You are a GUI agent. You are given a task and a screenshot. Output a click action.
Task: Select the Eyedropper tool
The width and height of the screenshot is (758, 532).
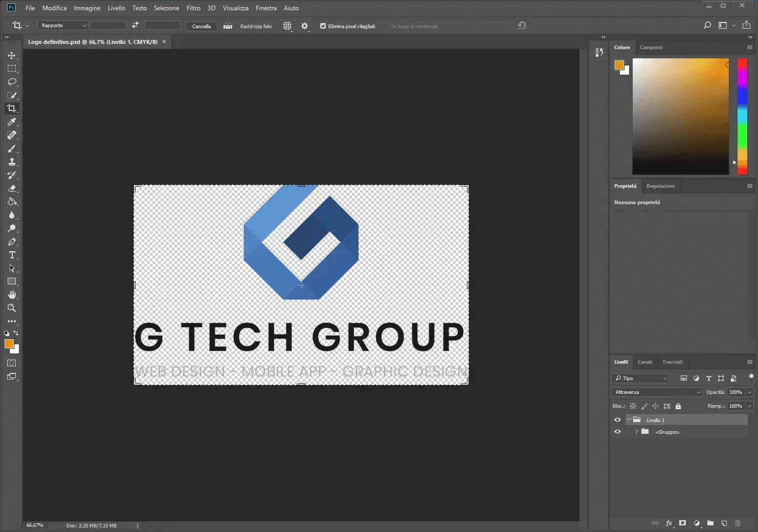(12, 122)
